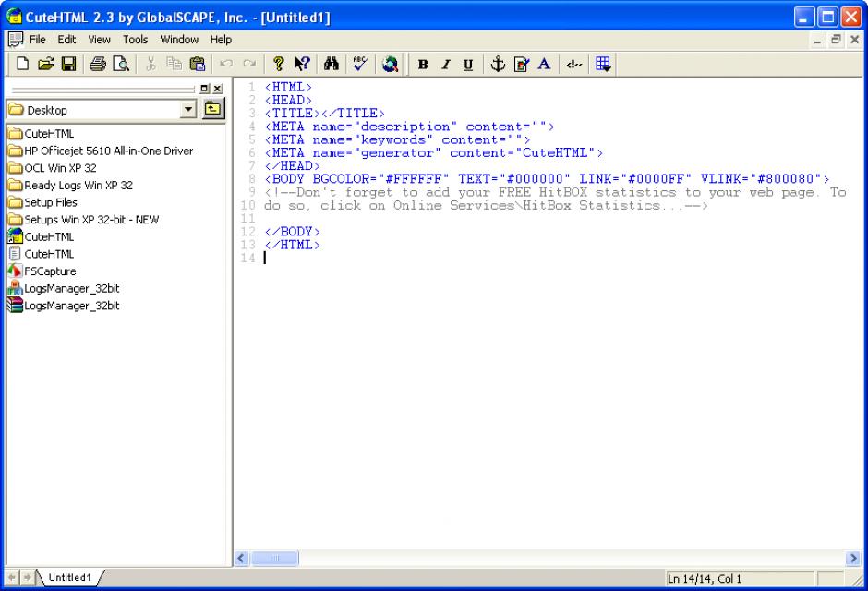The height and width of the screenshot is (591, 868).
Task: Minimize the inner Untitled1 document window
Action: (817, 40)
